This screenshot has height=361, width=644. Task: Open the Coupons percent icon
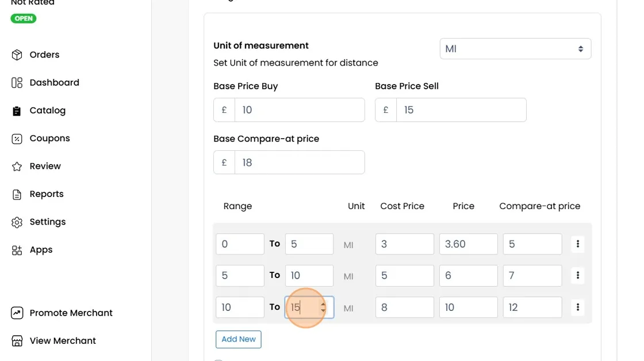pos(17,139)
